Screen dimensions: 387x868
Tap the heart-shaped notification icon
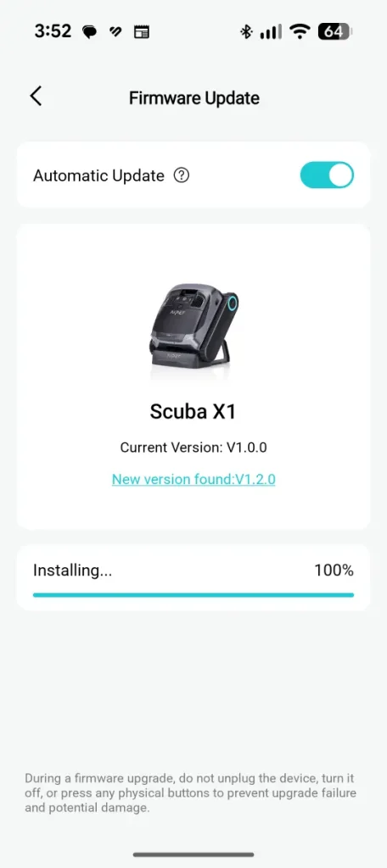coord(115,32)
